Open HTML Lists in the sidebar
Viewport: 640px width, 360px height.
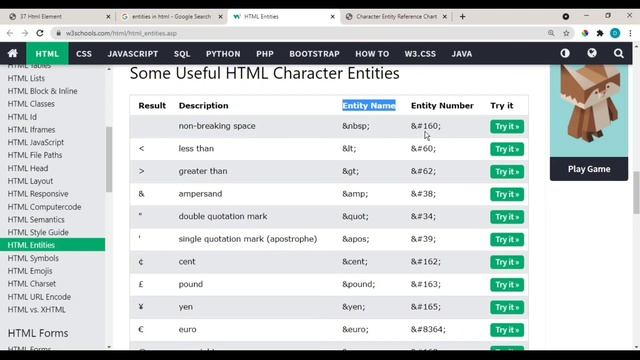pyautogui.click(x=27, y=78)
